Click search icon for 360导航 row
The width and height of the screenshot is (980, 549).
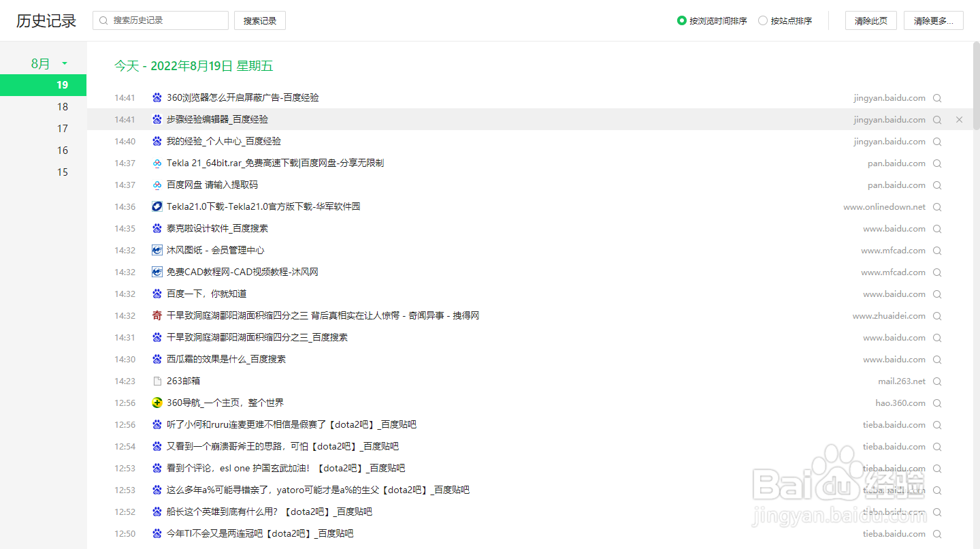(937, 403)
